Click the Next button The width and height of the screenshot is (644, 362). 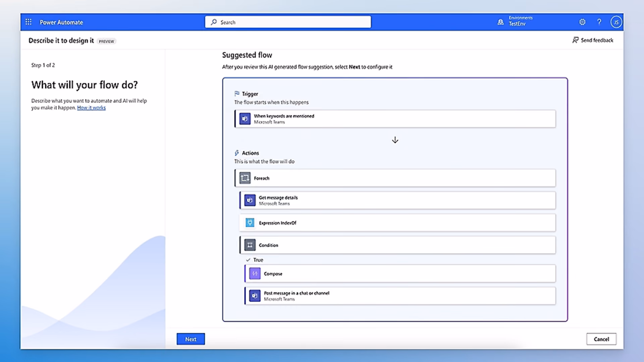191,339
